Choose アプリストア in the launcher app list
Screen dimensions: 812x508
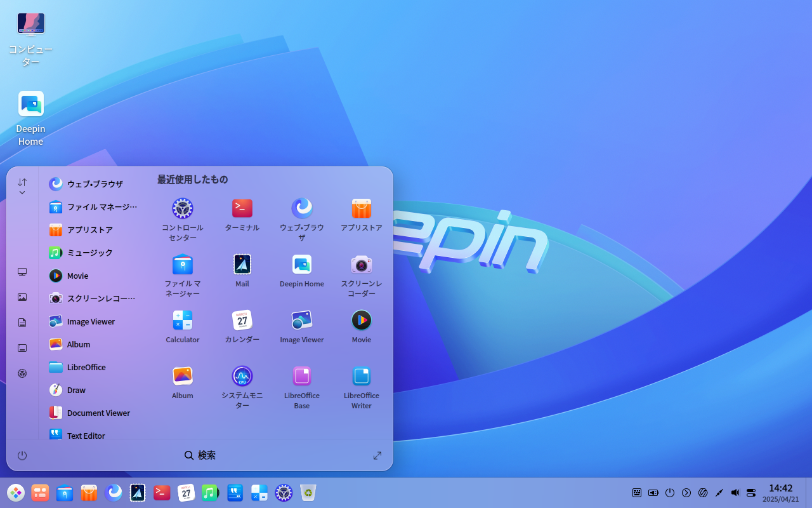(x=94, y=230)
